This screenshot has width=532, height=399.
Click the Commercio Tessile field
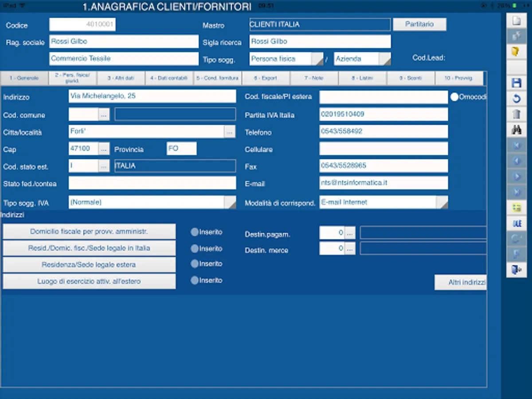[x=124, y=59]
